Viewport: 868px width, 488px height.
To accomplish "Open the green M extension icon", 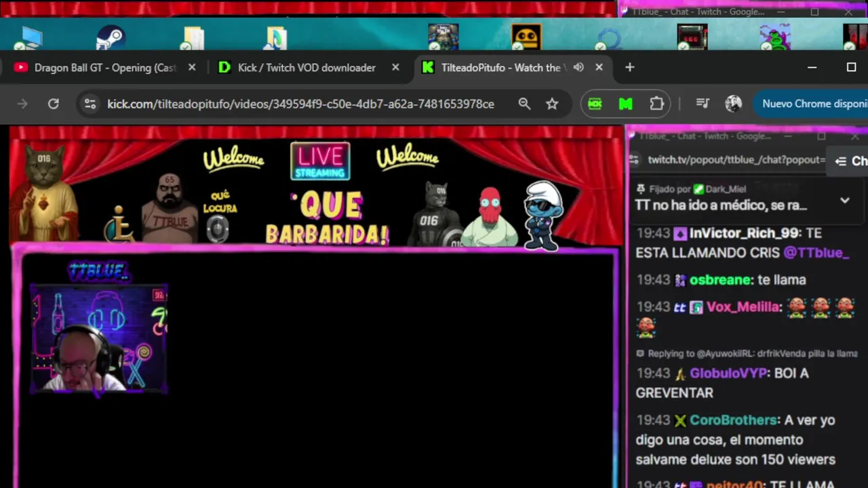I will (625, 104).
